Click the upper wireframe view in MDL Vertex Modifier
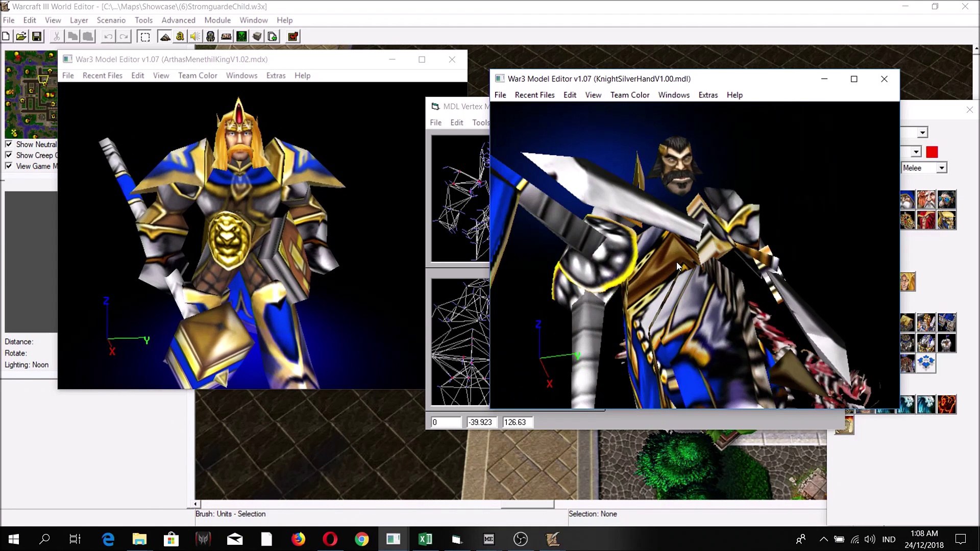The height and width of the screenshot is (551, 980). [460, 198]
